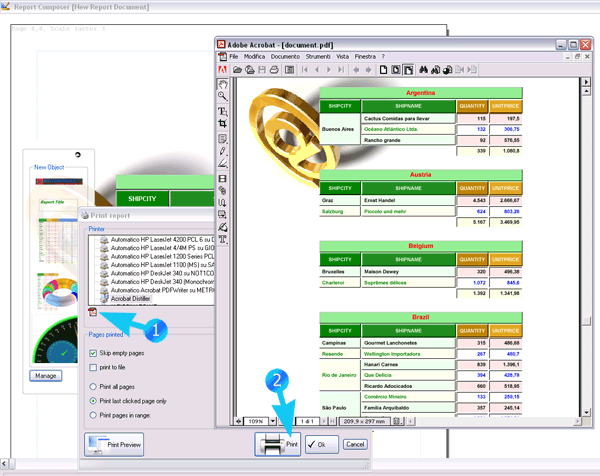Click the go back view arrow in Acrobat
The image size is (600, 476).
click(x=356, y=70)
